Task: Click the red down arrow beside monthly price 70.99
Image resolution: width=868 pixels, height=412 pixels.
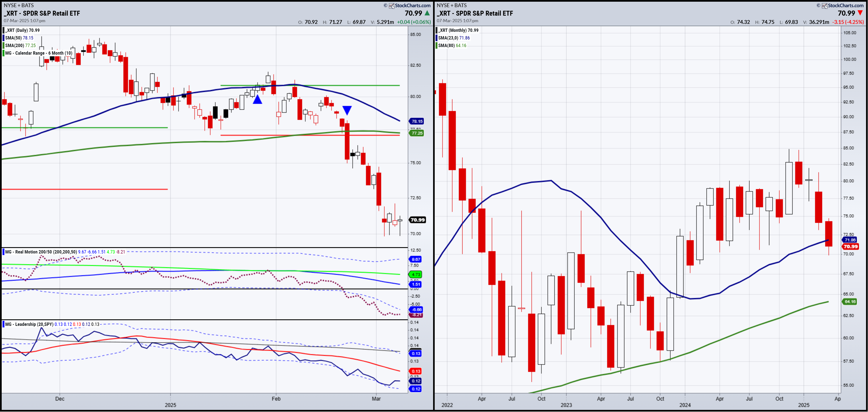Action: coord(860,13)
